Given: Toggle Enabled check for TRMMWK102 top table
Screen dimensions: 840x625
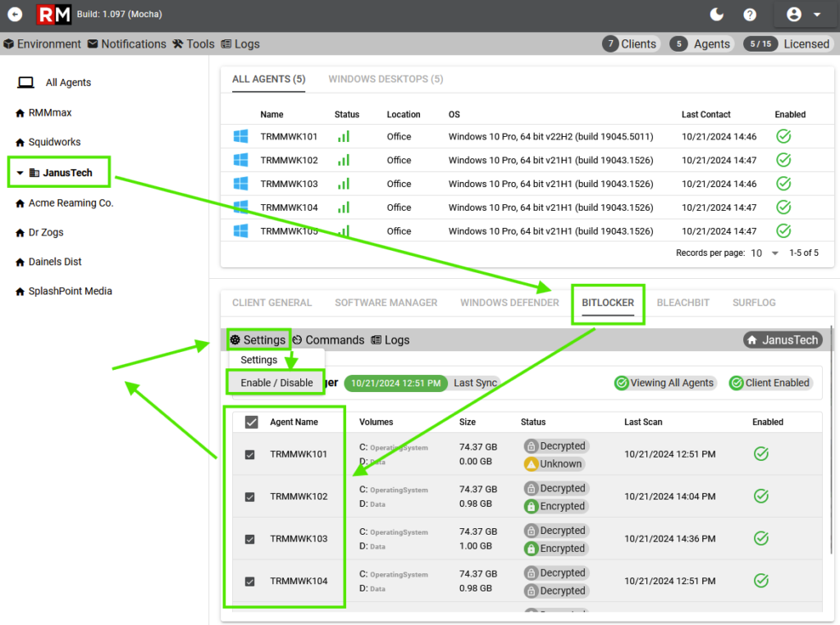Looking at the screenshot, I should (783, 160).
